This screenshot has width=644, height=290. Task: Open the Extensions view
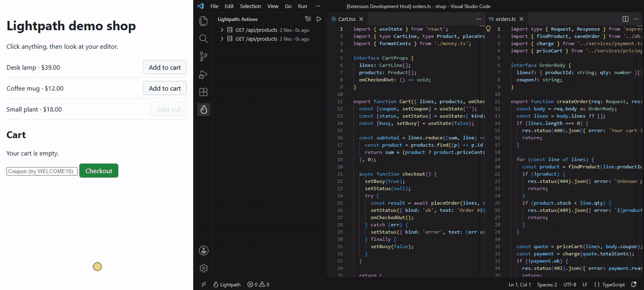203,92
